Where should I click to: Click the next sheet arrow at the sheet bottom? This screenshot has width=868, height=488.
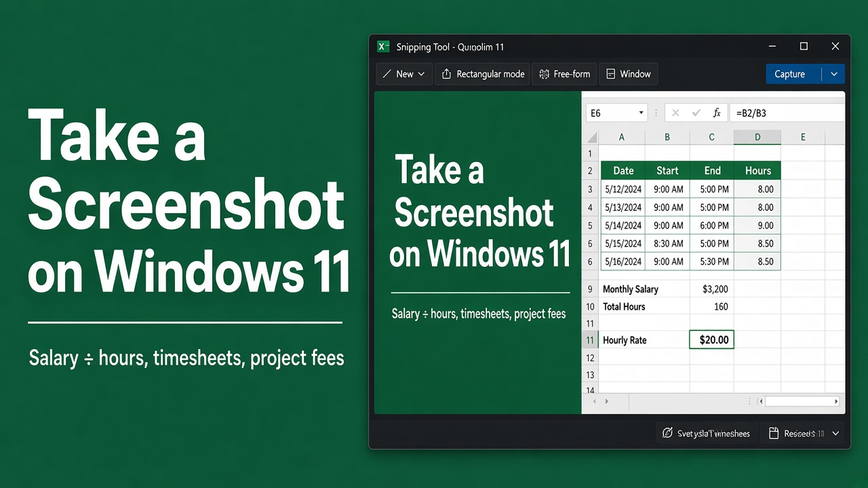tap(606, 401)
